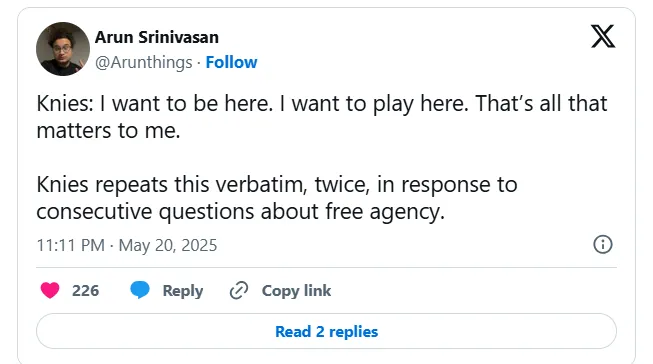Open the X logo in the tweet corner
The image size is (653, 364).
tap(603, 36)
